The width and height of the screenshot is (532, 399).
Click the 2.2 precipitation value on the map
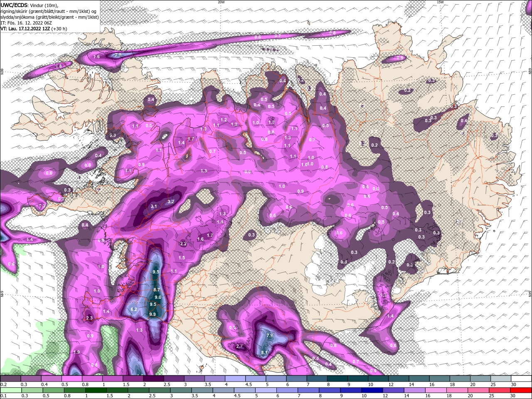tap(183, 244)
